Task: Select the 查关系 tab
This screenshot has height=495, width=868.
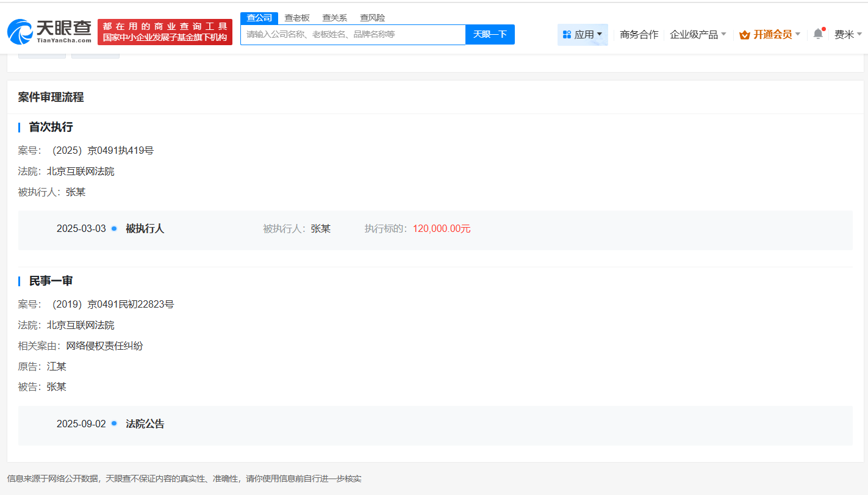Action: pyautogui.click(x=334, y=18)
